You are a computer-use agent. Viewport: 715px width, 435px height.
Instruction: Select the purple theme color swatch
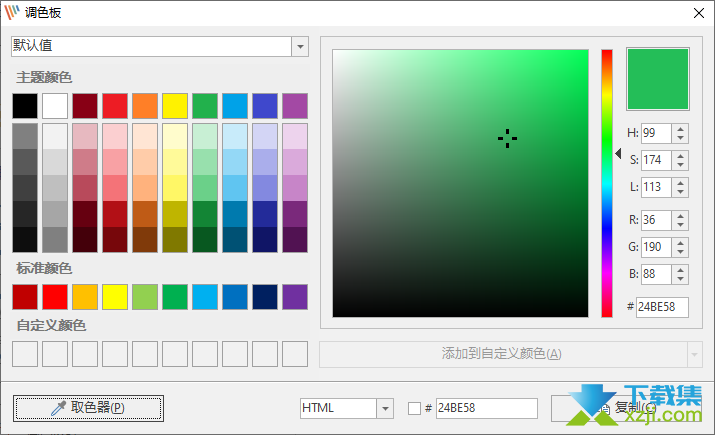point(295,106)
